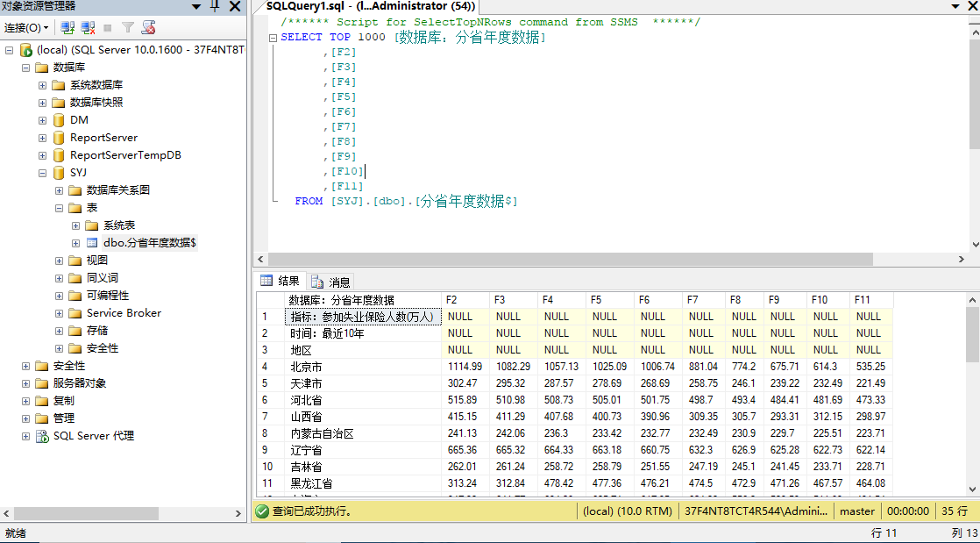Screen dimensions: 980x543
Task: Select the SQLQuery1.sql document tab
Action: click(x=370, y=6)
